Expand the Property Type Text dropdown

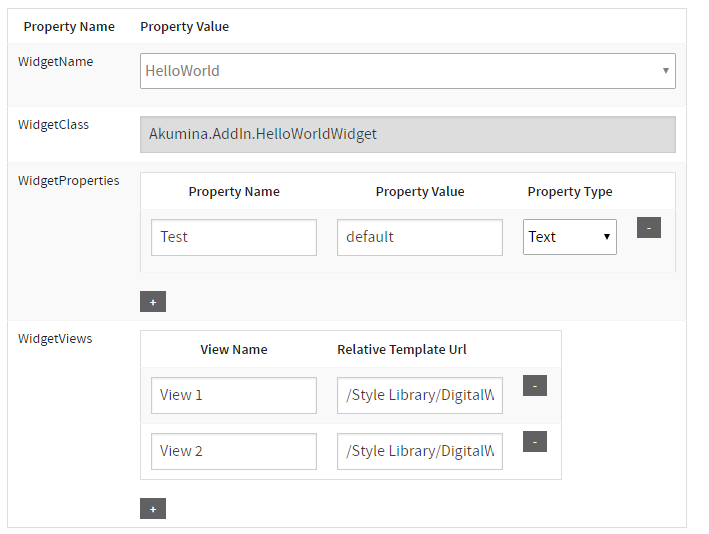pyautogui.click(x=569, y=237)
